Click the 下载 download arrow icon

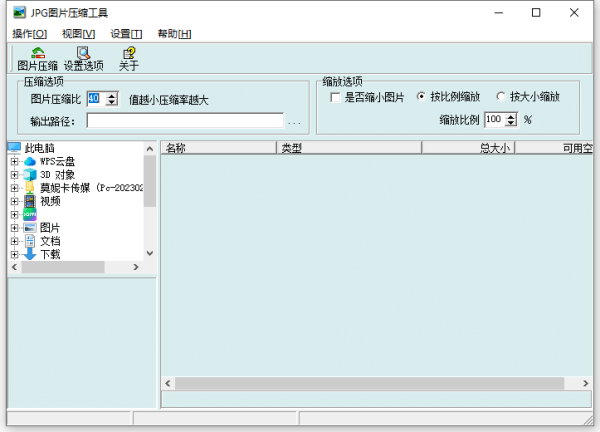[x=30, y=254]
